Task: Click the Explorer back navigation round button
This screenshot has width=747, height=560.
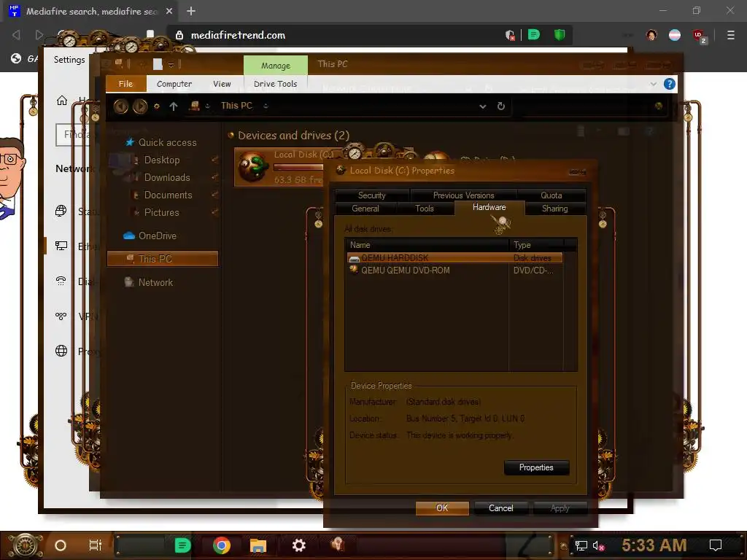Action: [121, 106]
